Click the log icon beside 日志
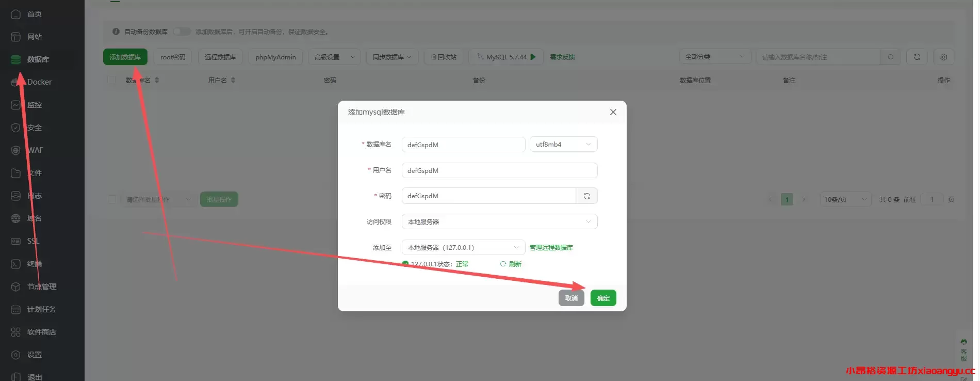Image resolution: width=980 pixels, height=381 pixels. [x=16, y=196]
